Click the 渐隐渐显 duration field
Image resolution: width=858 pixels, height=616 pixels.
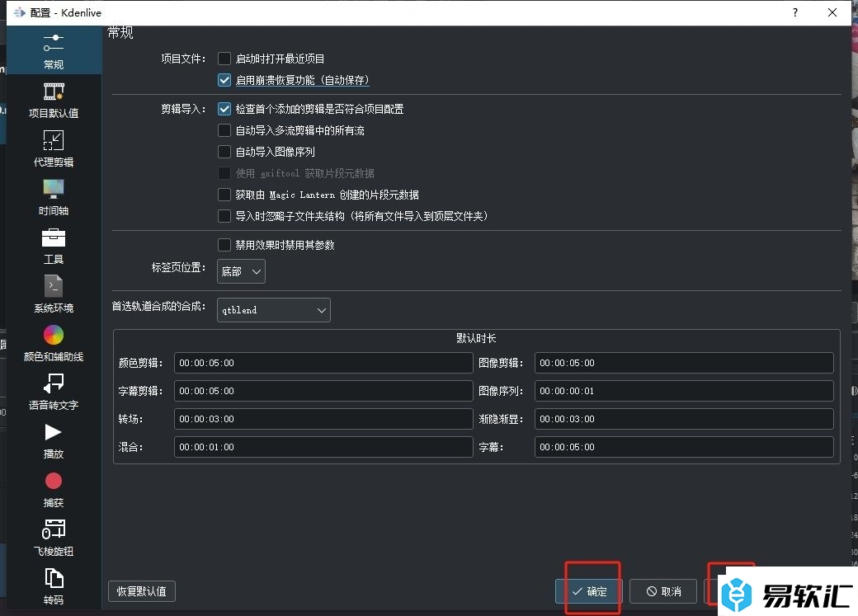click(684, 419)
